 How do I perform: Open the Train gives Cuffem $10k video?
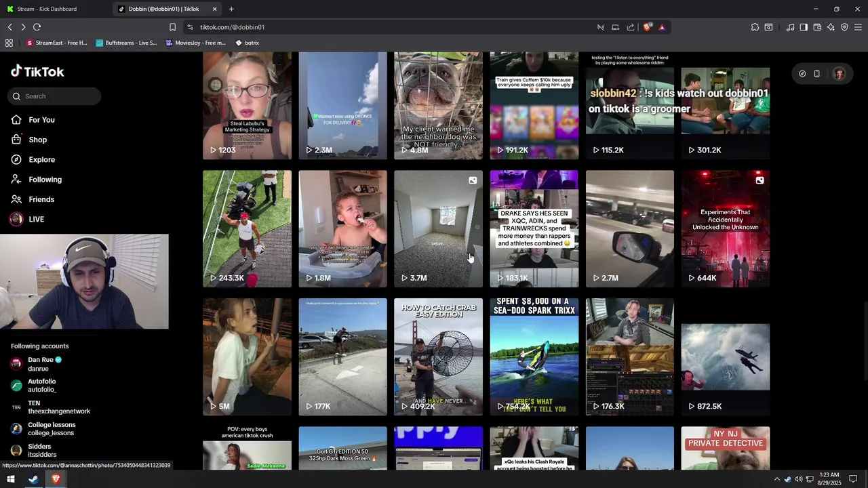(x=534, y=106)
